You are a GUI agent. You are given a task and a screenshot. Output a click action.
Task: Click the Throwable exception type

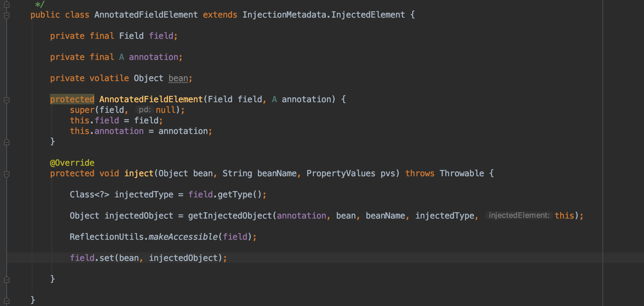462,173
